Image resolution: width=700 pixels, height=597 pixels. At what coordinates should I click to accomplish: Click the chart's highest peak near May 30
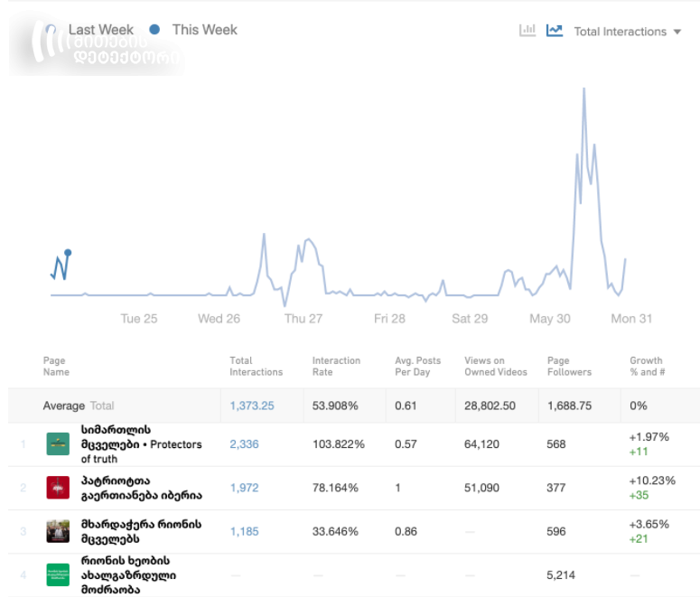click(584, 89)
